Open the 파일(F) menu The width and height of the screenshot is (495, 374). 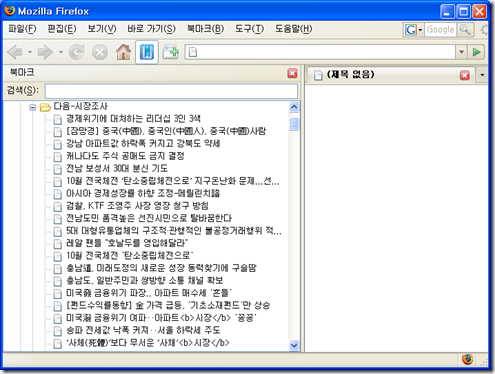pos(22,29)
